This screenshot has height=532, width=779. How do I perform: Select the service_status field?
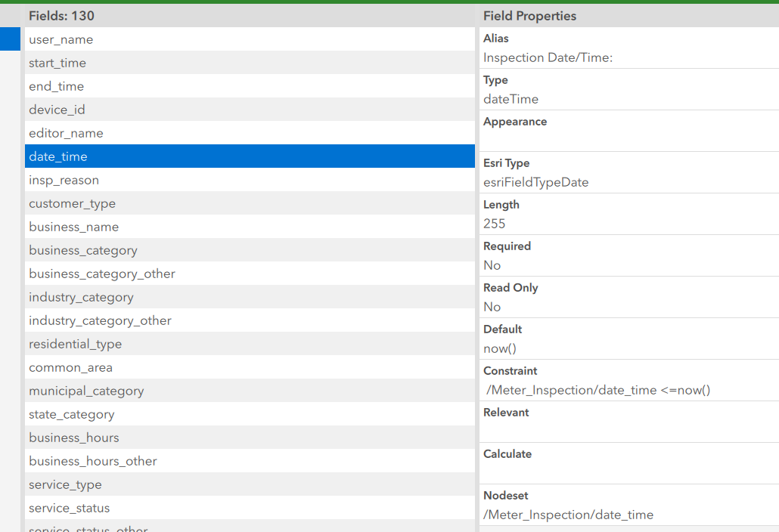tap(68, 508)
